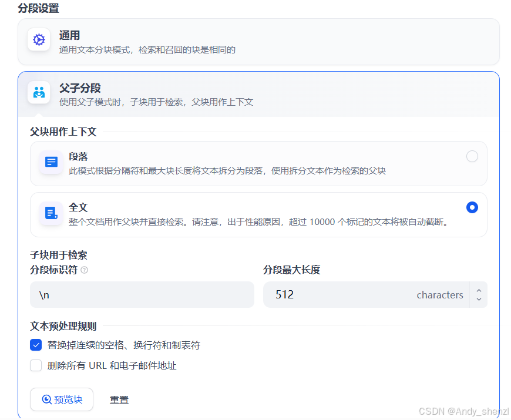Increase 分段最大长度 with the up arrow
The height and width of the screenshot is (420, 511).
click(480, 291)
